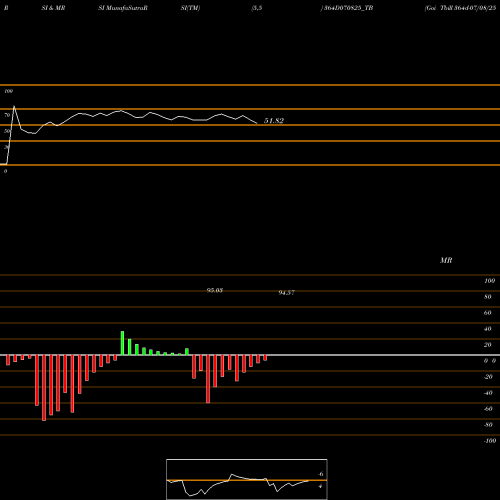Click the 4 label in mini chart
Screen dimensions: 500x500
tap(320, 486)
